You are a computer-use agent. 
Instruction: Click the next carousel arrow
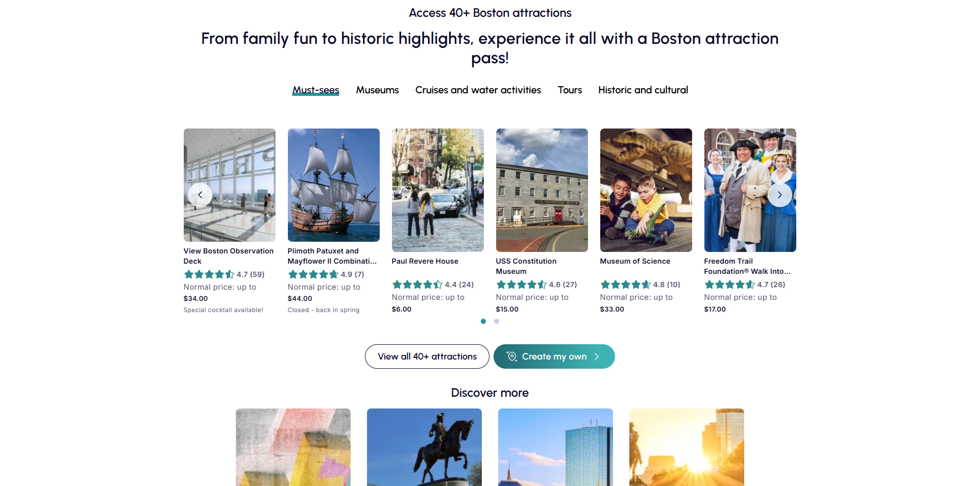[x=779, y=195]
